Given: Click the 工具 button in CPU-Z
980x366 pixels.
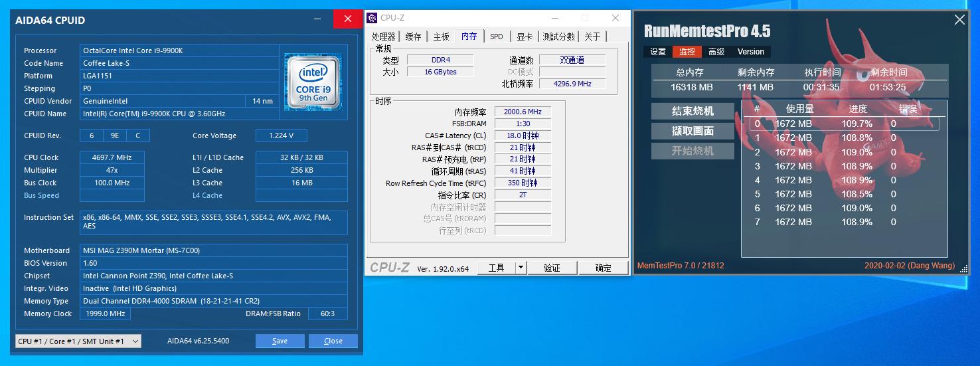Looking at the screenshot, I should (x=497, y=268).
